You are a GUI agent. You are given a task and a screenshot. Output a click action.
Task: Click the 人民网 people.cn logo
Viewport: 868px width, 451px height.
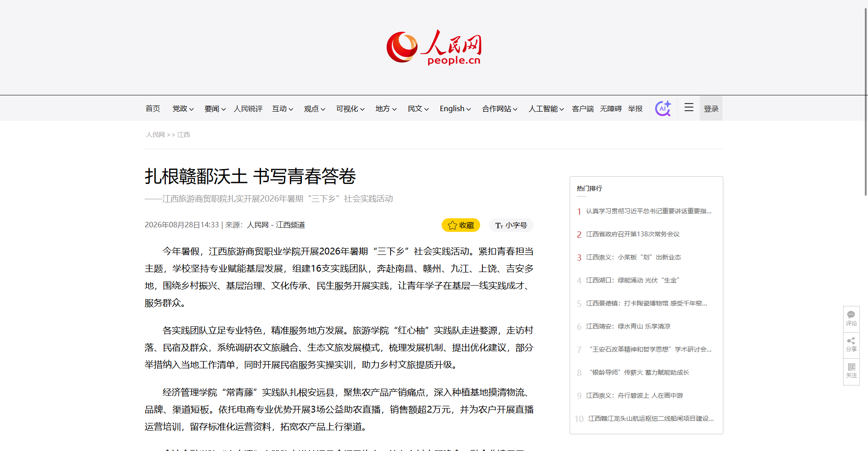click(434, 47)
